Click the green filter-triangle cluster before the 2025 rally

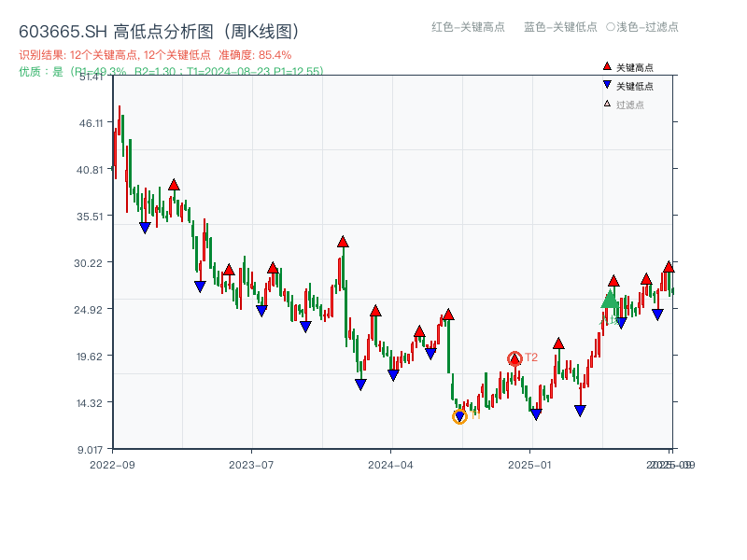tap(609, 299)
